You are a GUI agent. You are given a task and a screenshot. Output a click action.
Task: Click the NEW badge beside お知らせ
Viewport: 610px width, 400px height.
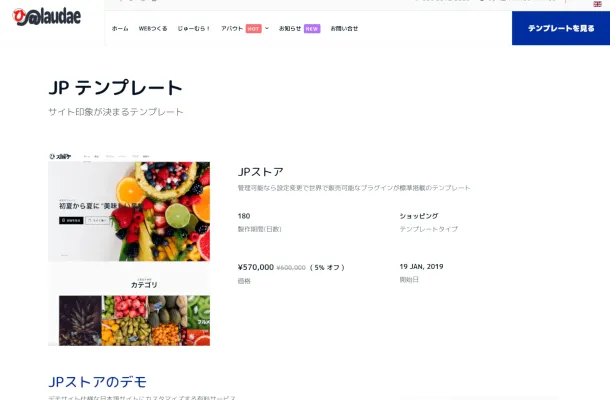(312, 29)
